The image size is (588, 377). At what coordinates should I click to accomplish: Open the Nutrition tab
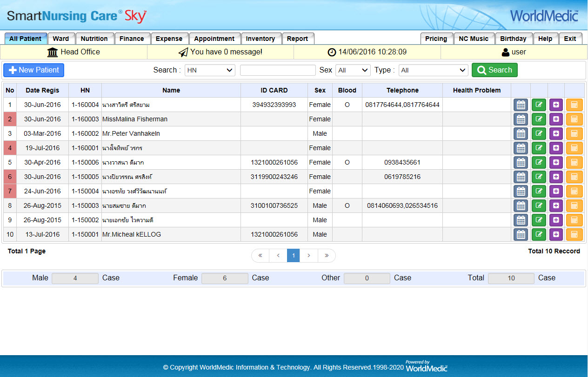pos(94,39)
